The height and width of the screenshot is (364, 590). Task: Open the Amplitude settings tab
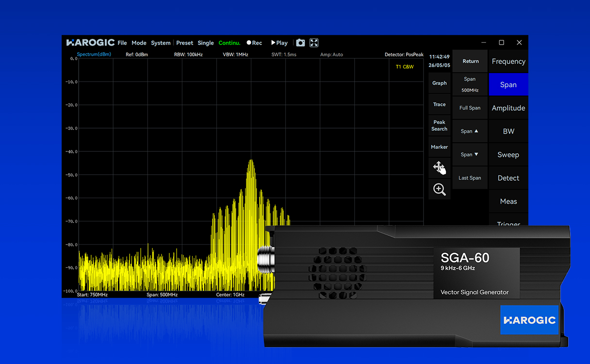point(508,108)
